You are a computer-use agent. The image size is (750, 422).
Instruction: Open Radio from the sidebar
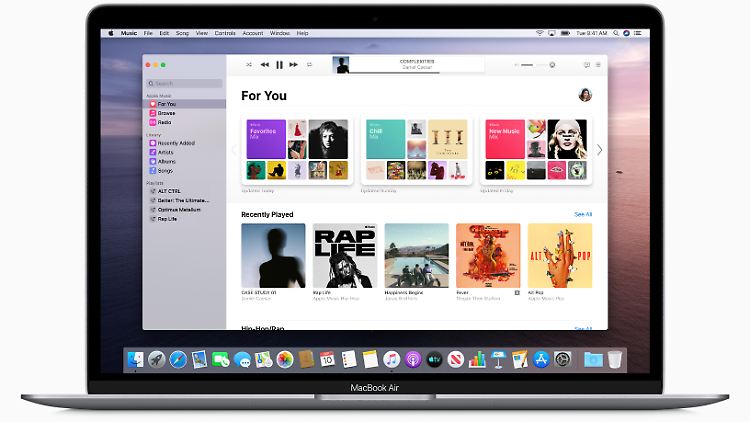tap(165, 122)
